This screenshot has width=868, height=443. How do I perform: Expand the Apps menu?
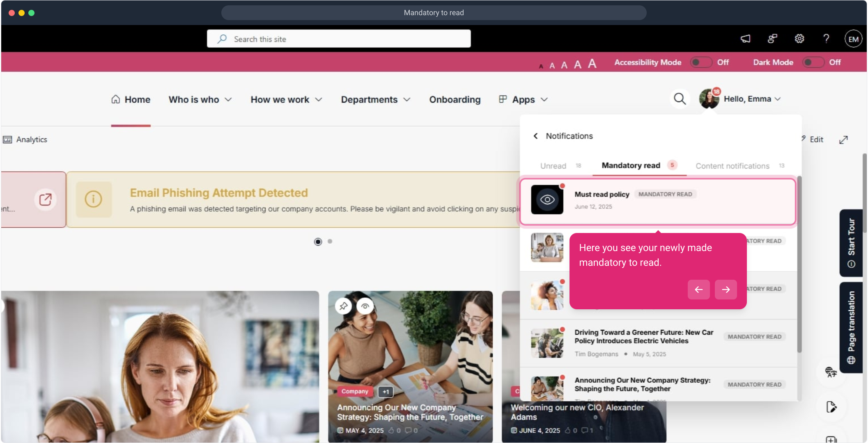(523, 100)
